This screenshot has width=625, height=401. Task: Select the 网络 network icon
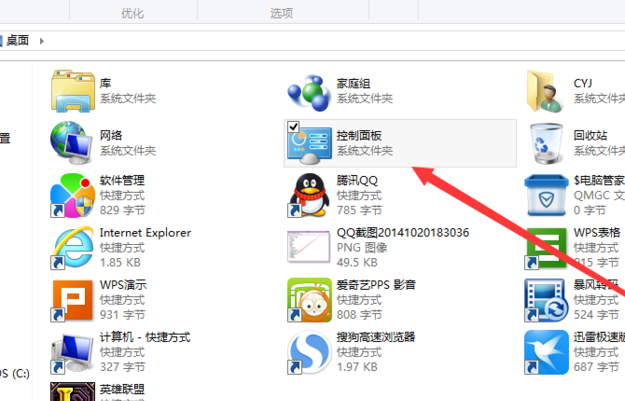72,143
